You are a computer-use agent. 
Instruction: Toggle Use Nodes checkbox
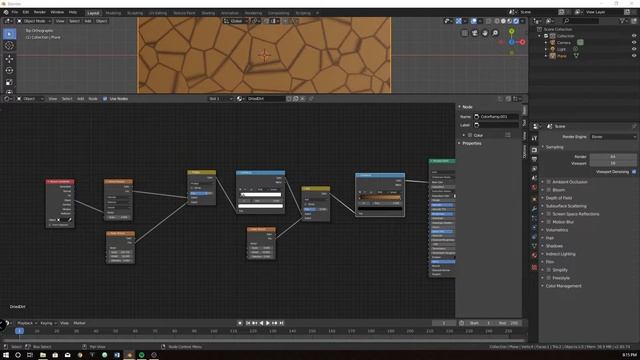tap(105, 99)
